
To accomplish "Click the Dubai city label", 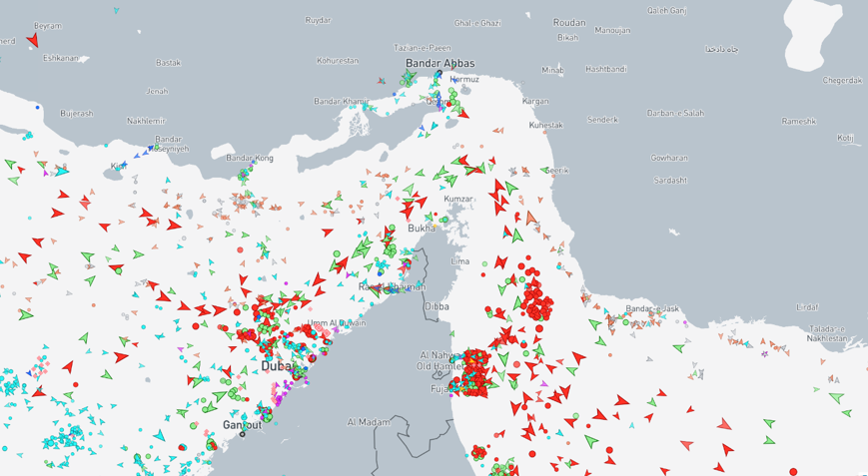I will coord(278,366).
